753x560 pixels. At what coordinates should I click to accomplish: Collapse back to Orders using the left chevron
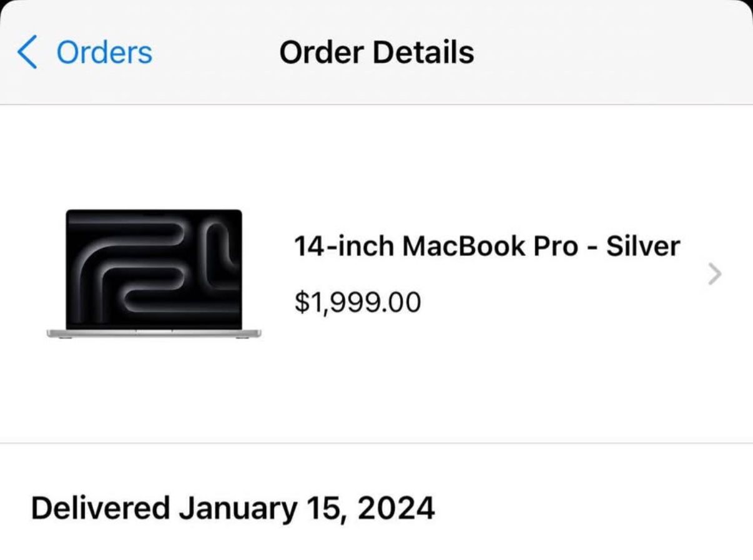point(26,52)
